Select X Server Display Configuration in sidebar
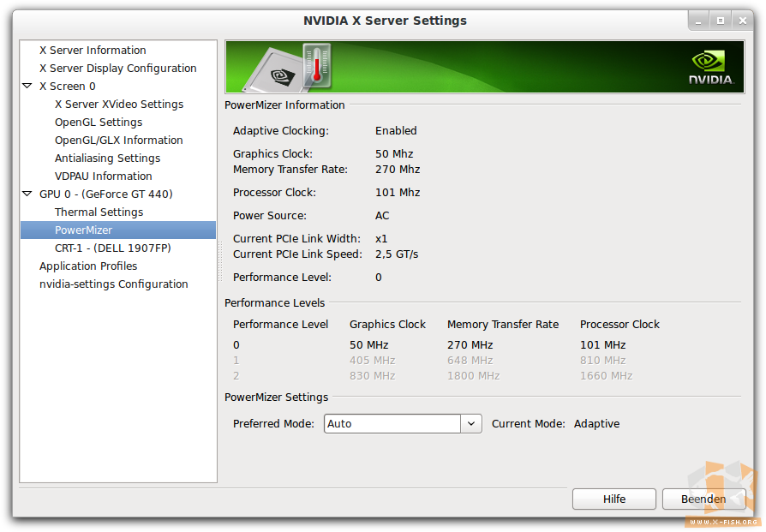This screenshot has width=766, height=532. coord(117,69)
